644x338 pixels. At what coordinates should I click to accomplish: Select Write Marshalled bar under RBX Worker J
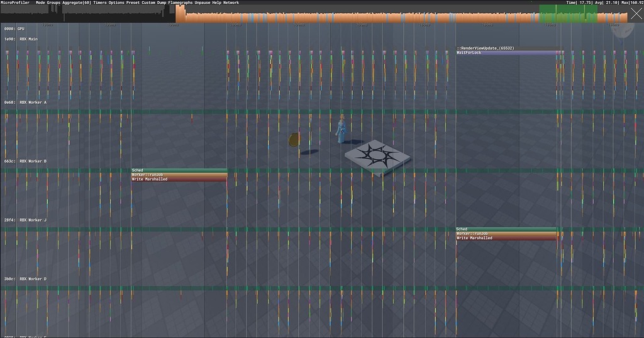tap(506, 238)
